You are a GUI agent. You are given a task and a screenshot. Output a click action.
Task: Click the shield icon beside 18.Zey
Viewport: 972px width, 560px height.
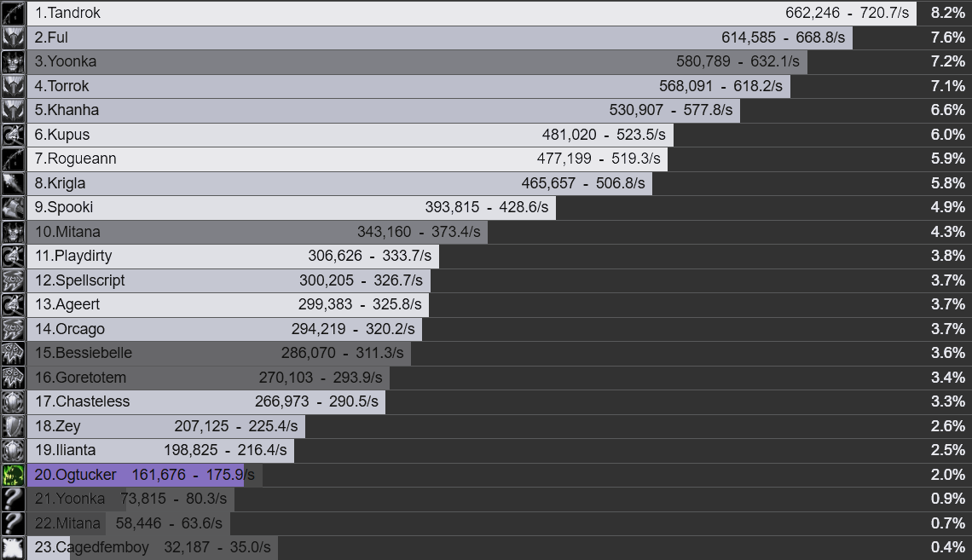pos(13,427)
